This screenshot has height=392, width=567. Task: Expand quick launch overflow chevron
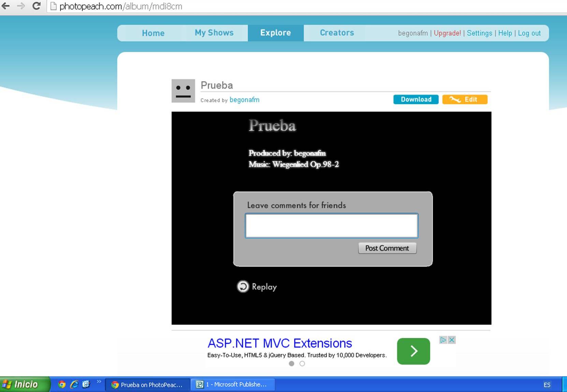(99, 382)
